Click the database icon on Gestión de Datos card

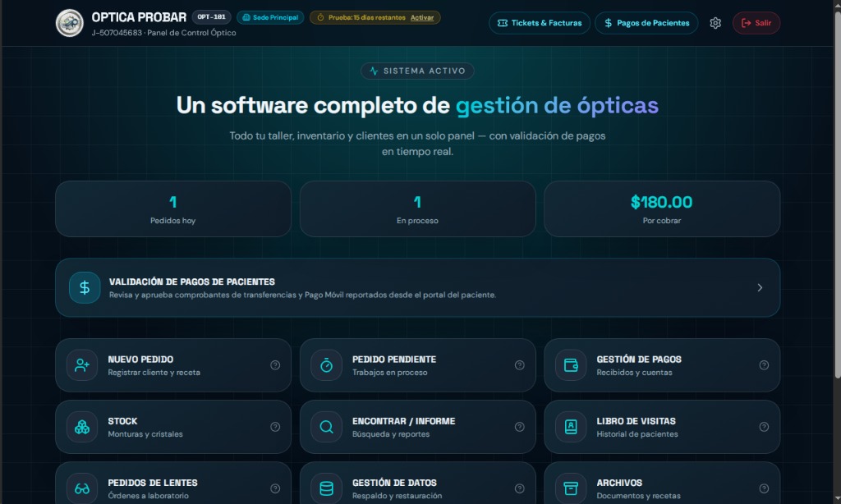[x=326, y=488]
